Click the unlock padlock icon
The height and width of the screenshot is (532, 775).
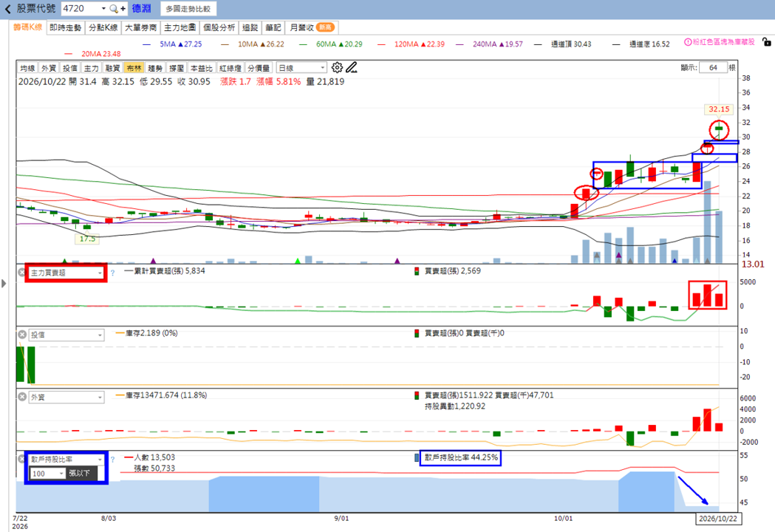coord(766,42)
